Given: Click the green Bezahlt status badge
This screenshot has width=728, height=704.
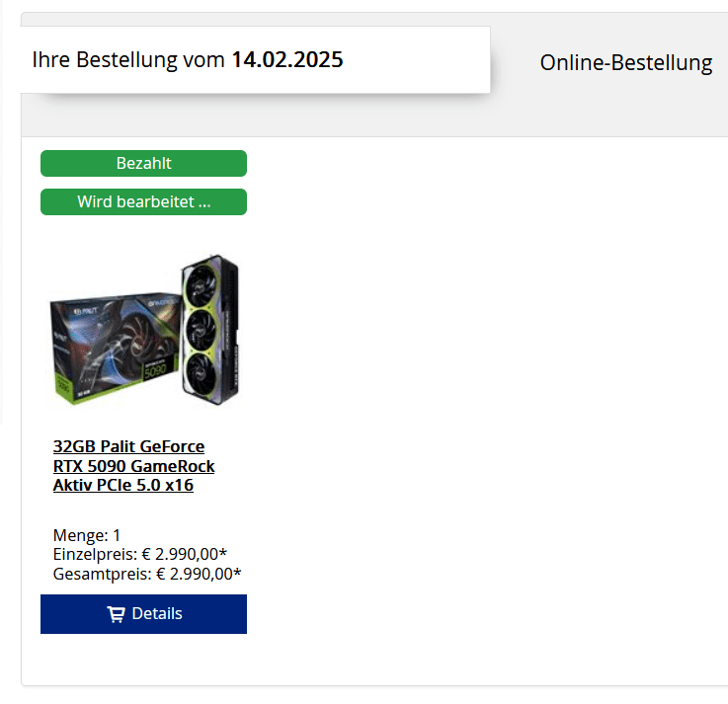Looking at the screenshot, I should (143, 163).
